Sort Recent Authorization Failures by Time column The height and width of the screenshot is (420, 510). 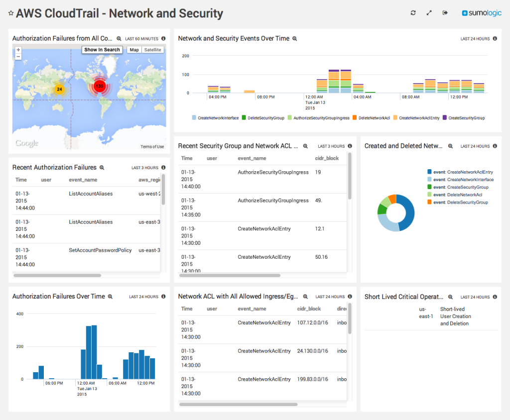[x=21, y=180]
